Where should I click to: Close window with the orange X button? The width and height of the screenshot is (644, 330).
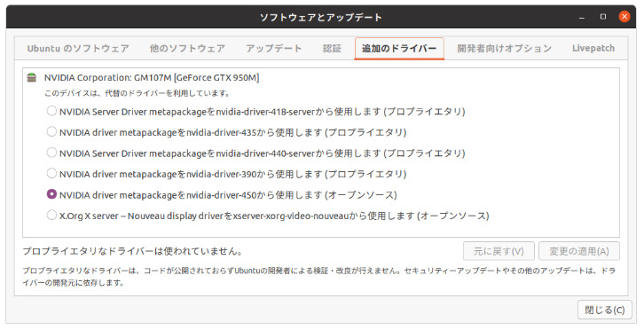tap(624, 17)
